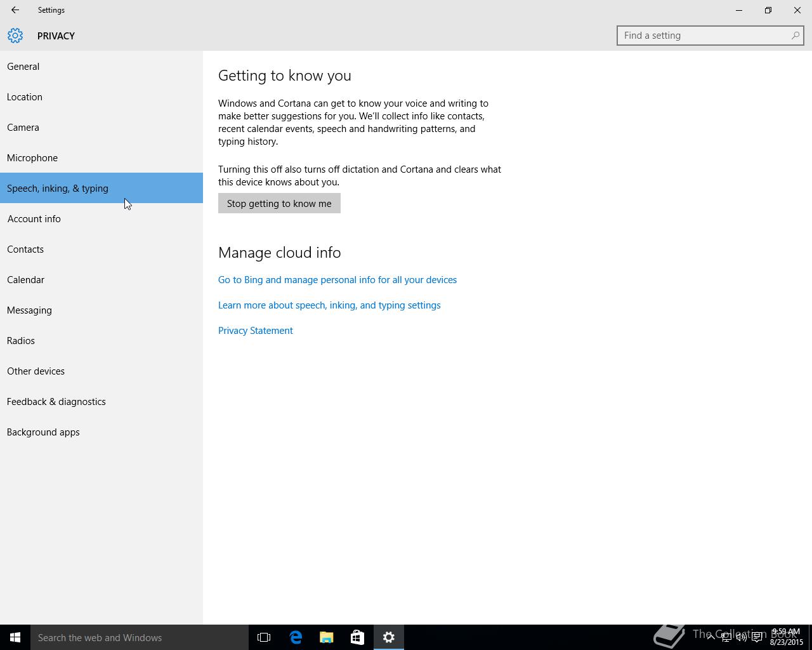Click the Privacy gear icon
Viewport: 812px width, 650px height.
pyautogui.click(x=15, y=36)
